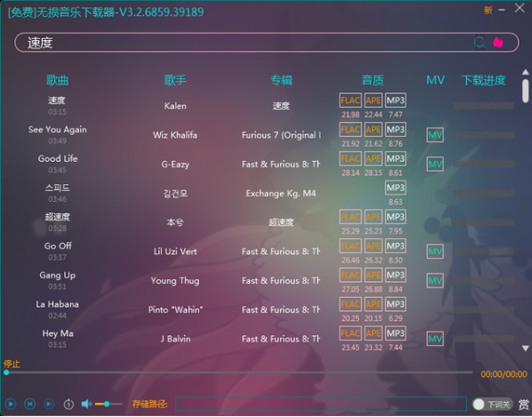Go to the previous track

(30, 404)
